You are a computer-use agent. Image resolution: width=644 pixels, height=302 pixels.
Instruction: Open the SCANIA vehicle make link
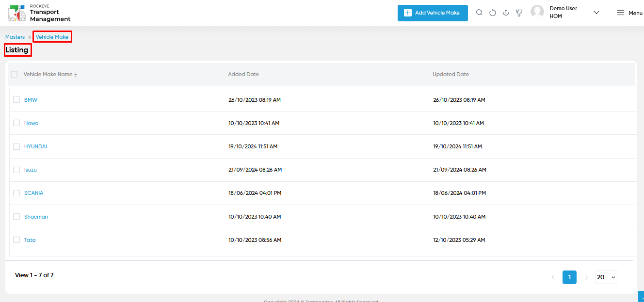(x=33, y=193)
